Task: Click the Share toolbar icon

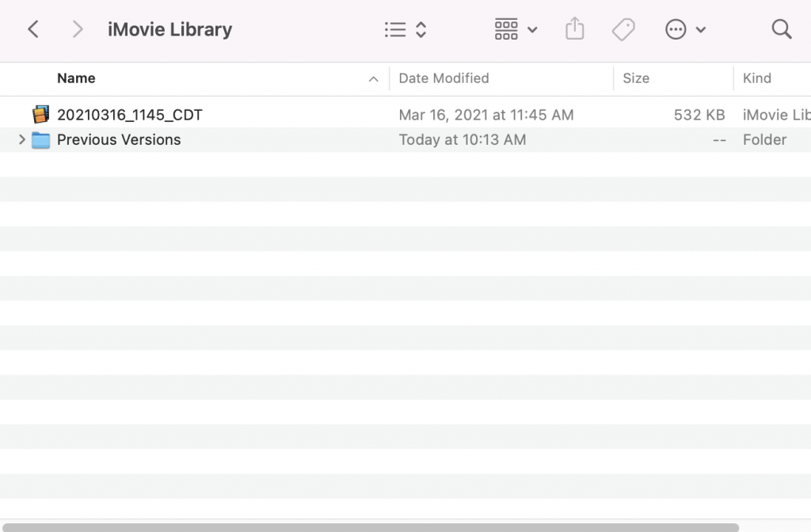Action: (575, 28)
